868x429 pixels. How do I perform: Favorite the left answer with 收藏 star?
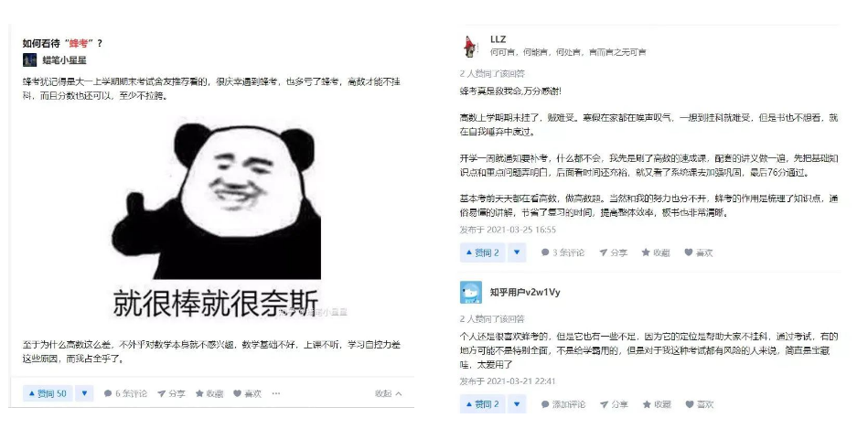[x=209, y=393]
